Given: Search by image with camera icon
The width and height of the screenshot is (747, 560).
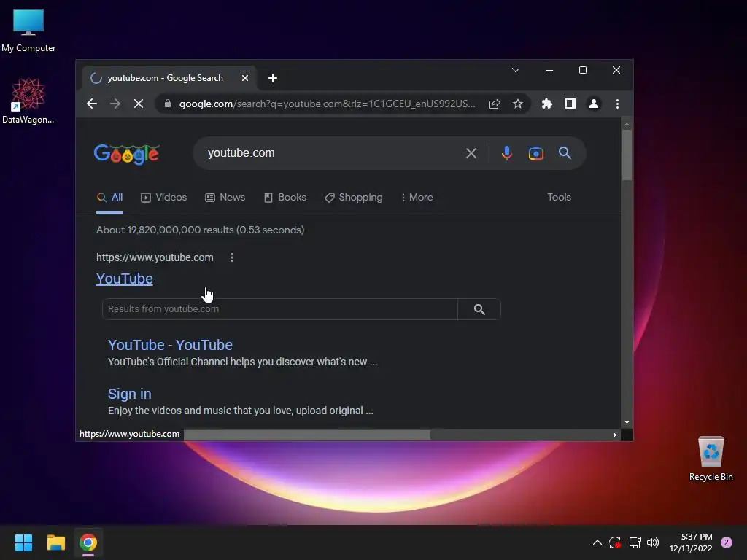Looking at the screenshot, I should pos(536,153).
